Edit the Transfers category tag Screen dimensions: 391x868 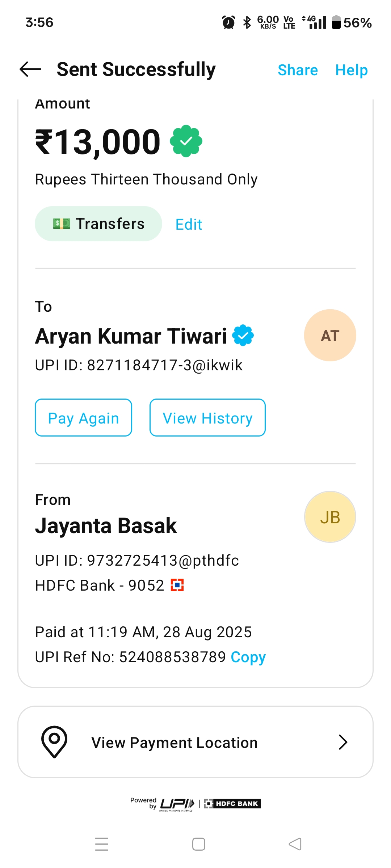pyautogui.click(x=189, y=224)
